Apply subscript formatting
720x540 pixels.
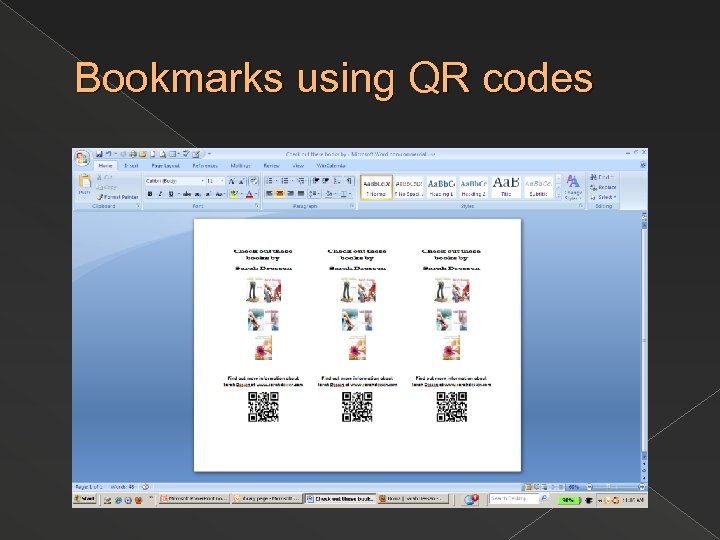(198, 194)
